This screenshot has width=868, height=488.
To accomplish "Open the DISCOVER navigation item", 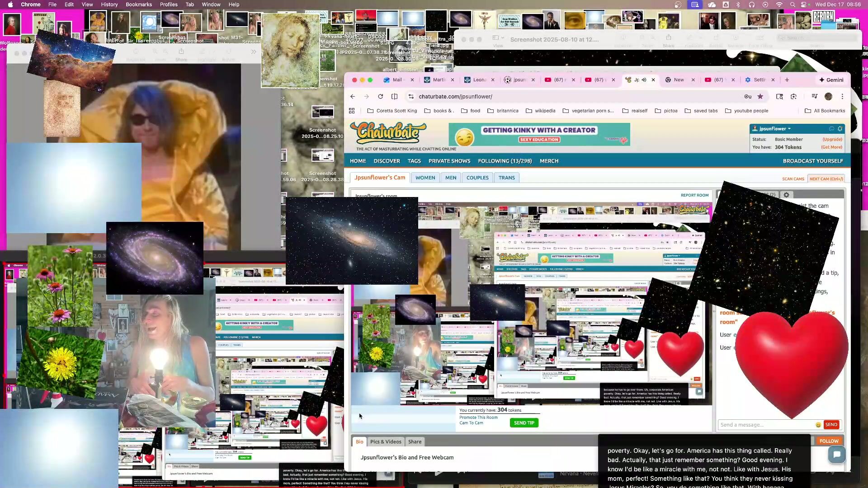I will click(x=387, y=161).
